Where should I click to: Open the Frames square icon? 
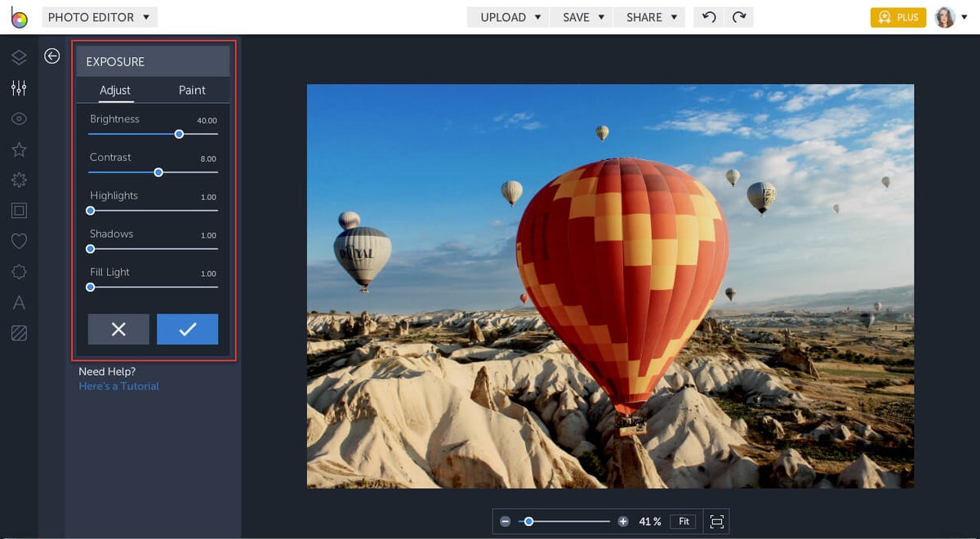tap(19, 211)
